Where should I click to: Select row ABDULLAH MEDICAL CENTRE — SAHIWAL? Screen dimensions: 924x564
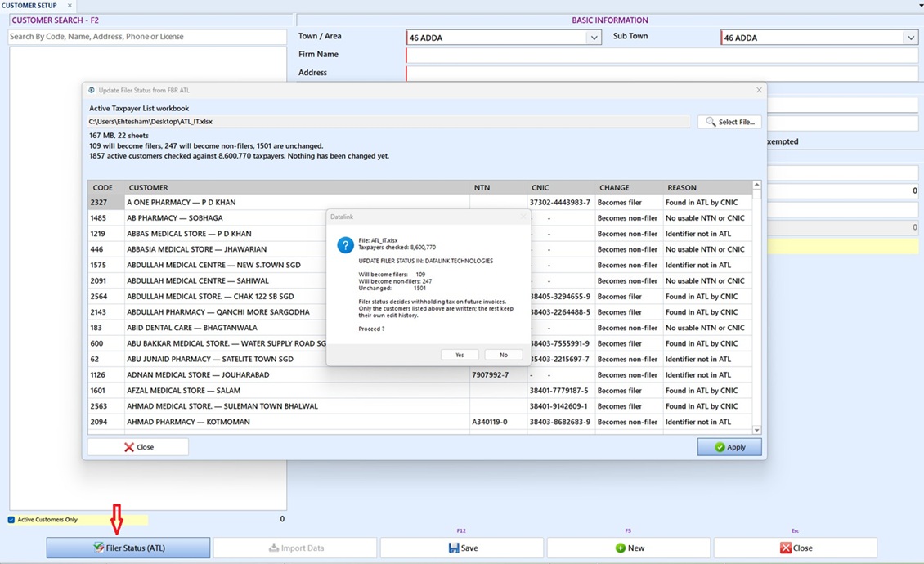tap(420, 280)
